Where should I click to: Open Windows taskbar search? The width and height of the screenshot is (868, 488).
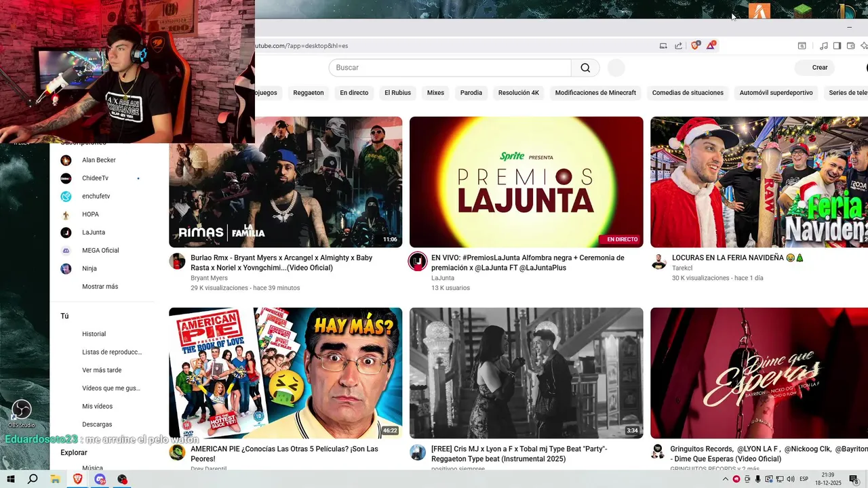tap(32, 479)
